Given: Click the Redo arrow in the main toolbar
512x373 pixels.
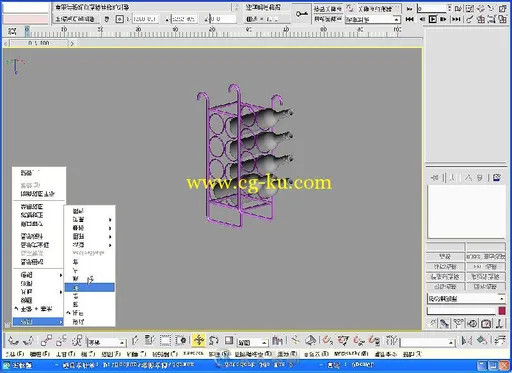Looking at the screenshot, I should [x=29, y=341].
